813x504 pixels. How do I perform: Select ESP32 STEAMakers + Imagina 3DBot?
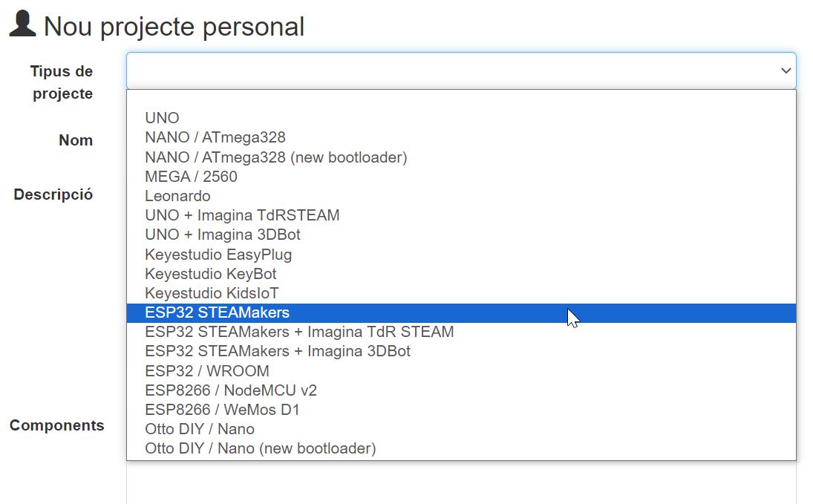278,351
